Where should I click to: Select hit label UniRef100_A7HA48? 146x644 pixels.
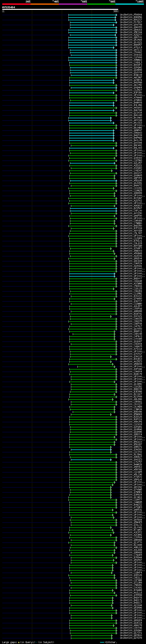pos(131,98)
